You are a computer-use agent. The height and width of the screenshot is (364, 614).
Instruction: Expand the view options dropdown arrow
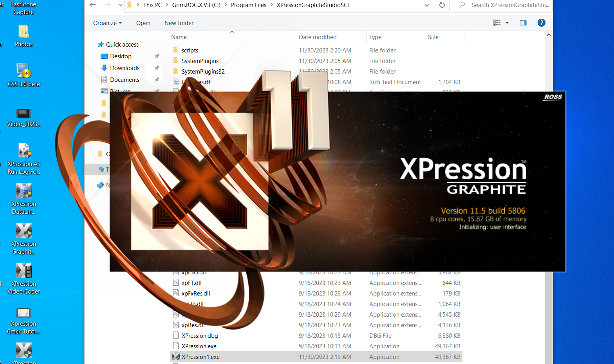[x=507, y=23]
